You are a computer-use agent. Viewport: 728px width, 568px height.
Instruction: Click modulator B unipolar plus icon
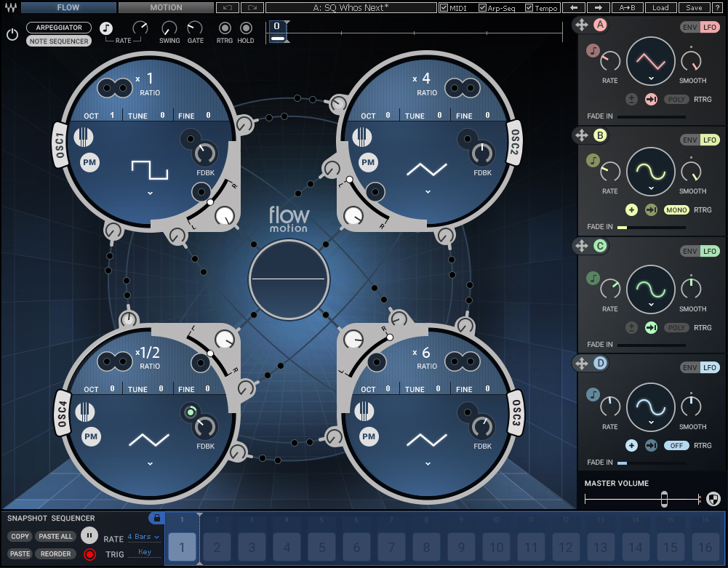point(631,210)
